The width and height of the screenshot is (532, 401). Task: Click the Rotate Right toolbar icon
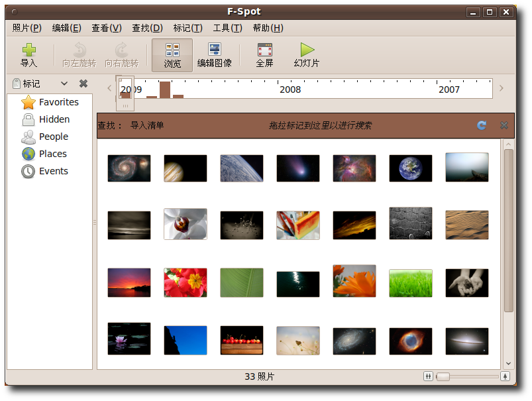tap(121, 50)
